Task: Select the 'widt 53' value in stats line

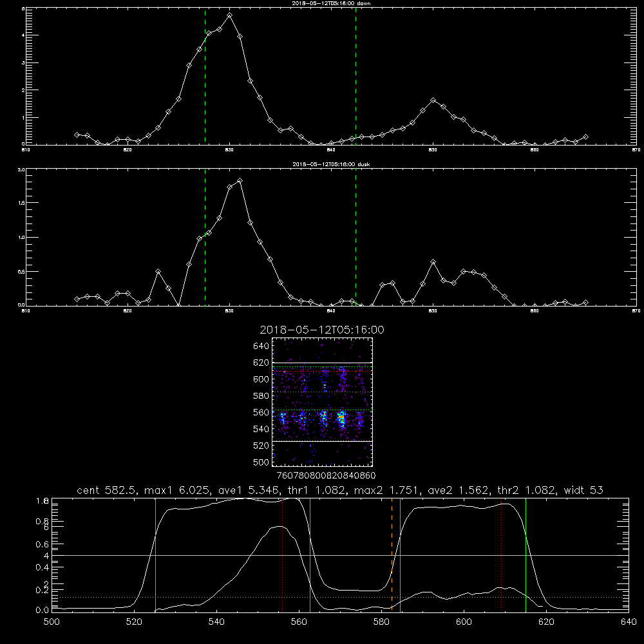Action: point(583,490)
